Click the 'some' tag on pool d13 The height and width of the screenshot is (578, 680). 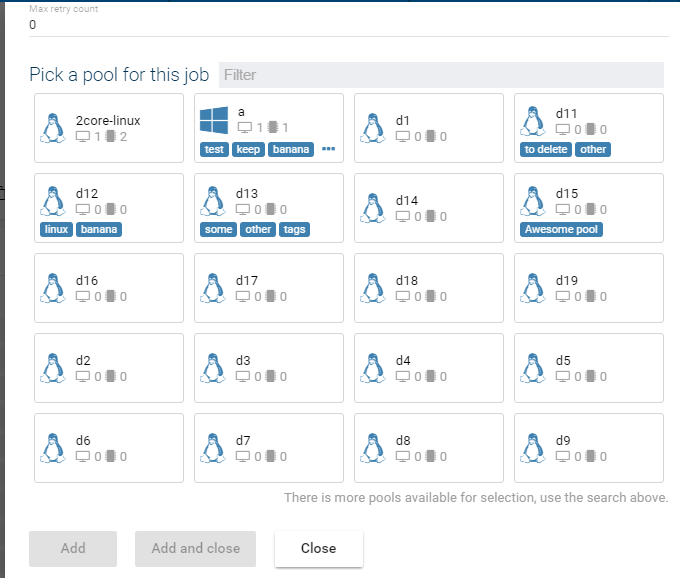pos(217,230)
